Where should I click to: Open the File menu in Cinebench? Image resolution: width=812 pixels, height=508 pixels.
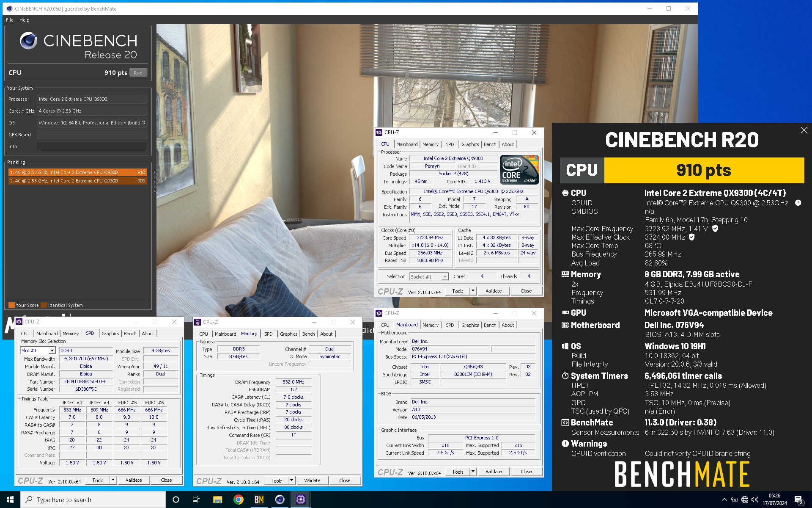tap(10, 20)
